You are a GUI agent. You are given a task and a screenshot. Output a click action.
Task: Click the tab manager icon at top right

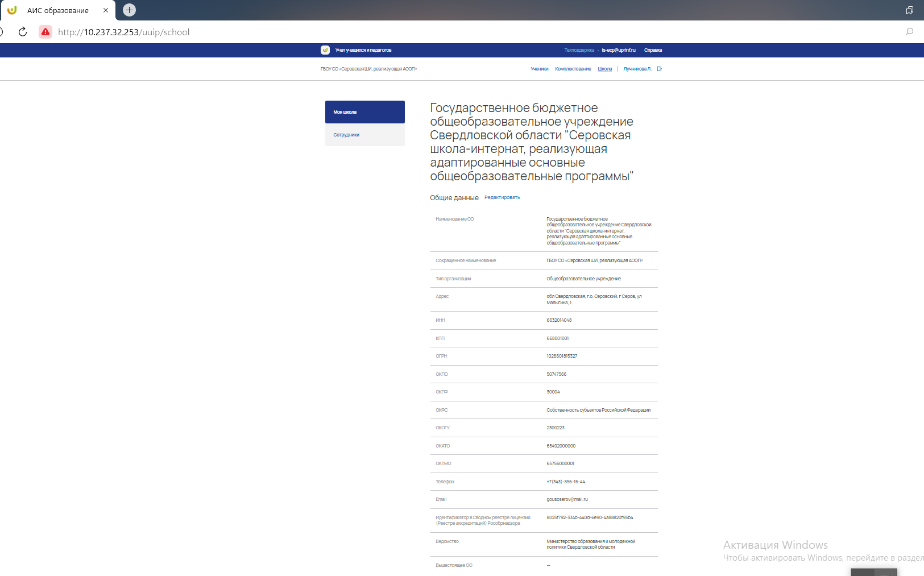coord(910,10)
